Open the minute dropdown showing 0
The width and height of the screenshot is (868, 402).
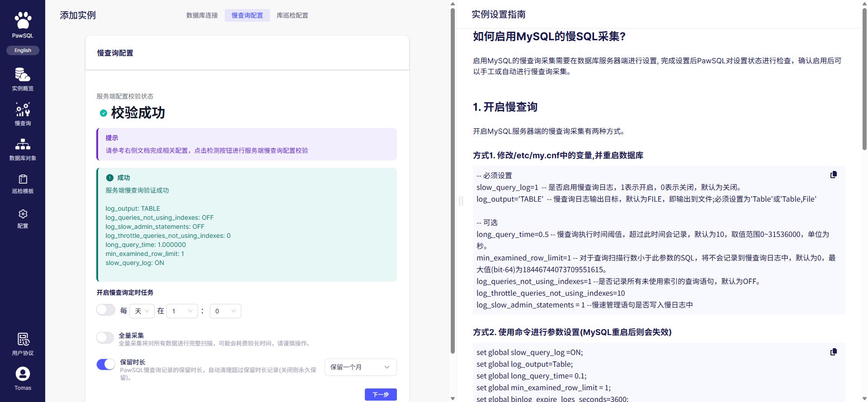pyautogui.click(x=226, y=311)
